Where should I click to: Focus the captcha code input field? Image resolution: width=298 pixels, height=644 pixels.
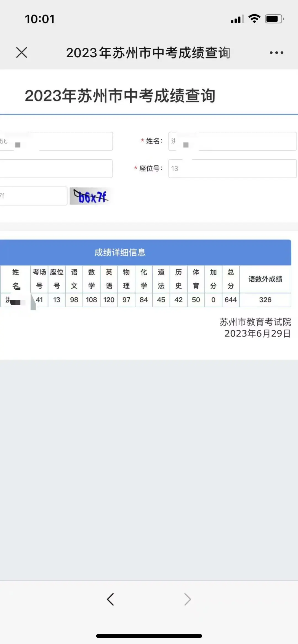click(33, 196)
